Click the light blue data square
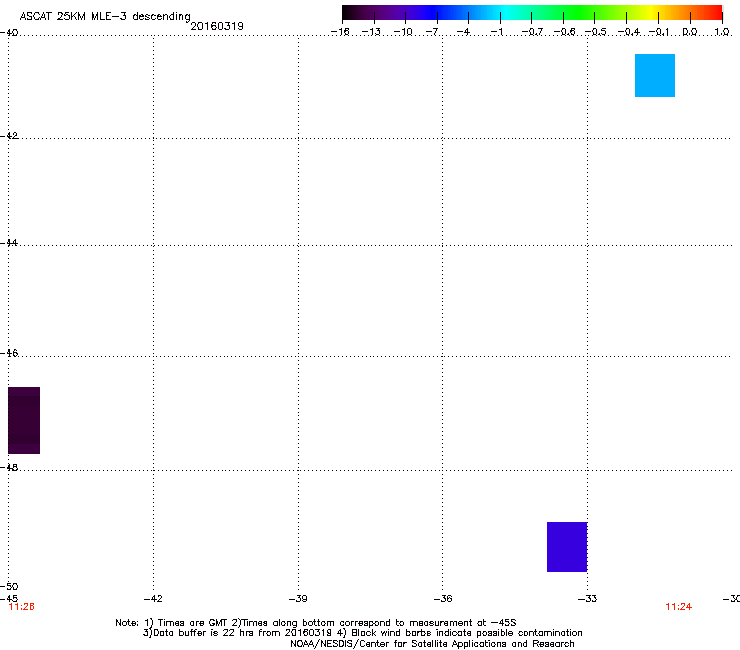 point(655,76)
